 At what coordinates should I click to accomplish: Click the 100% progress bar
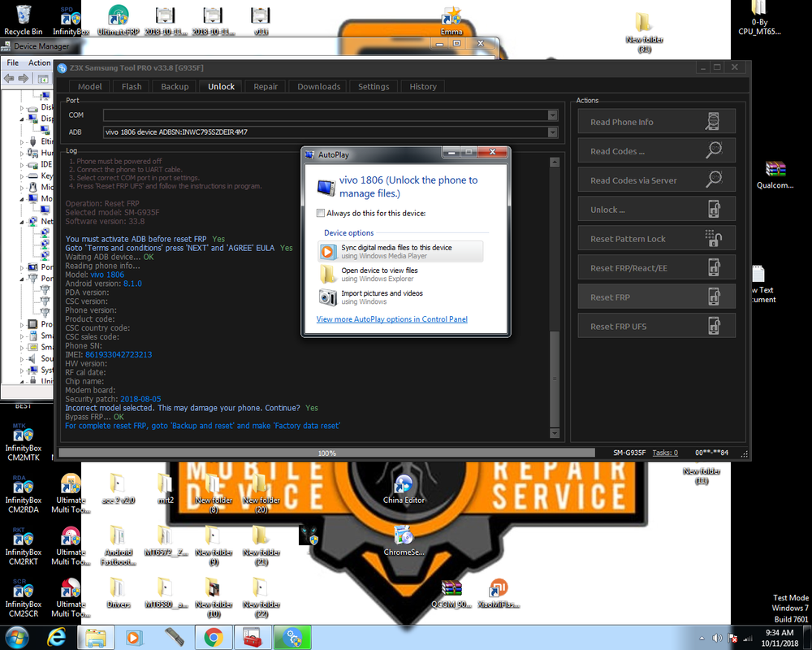[x=326, y=453]
